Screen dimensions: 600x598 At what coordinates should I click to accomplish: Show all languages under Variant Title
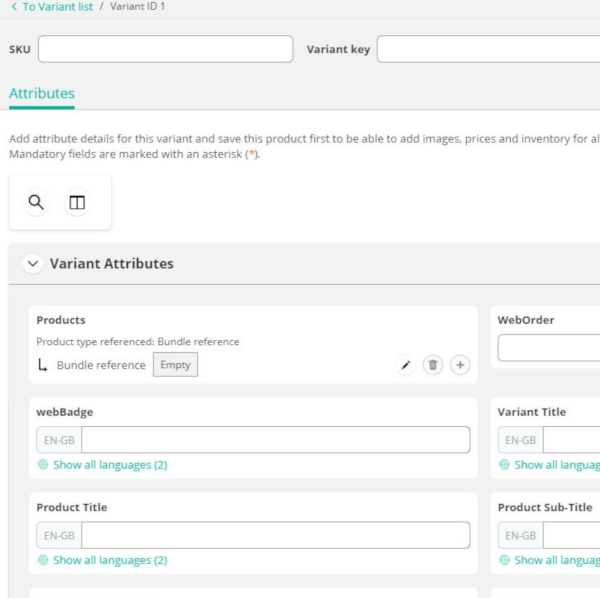[557, 465]
